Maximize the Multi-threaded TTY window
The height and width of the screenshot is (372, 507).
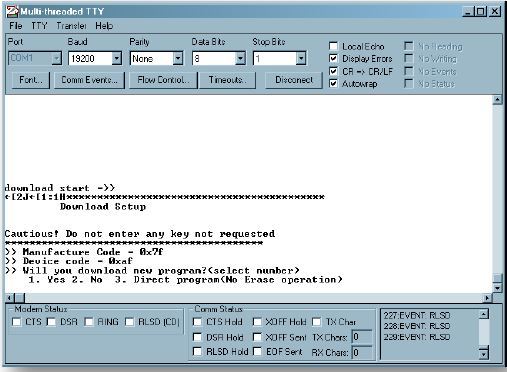tap(480, 12)
